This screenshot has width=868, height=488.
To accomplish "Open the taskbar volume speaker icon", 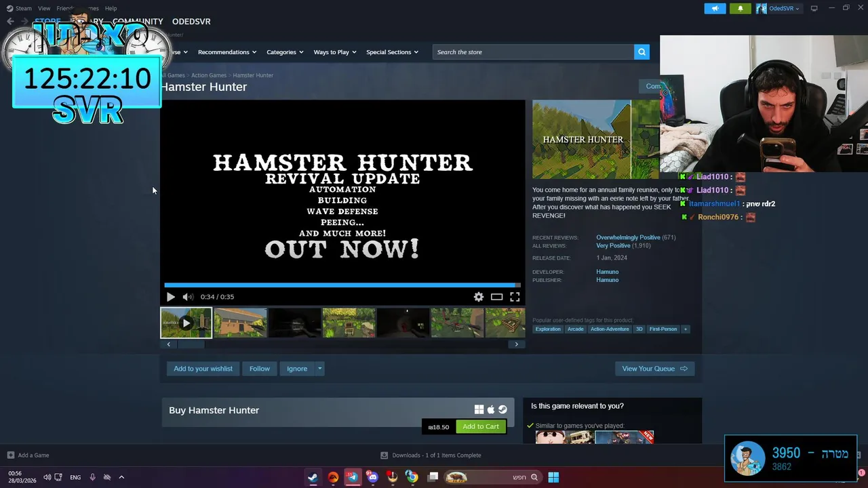I will point(47,477).
